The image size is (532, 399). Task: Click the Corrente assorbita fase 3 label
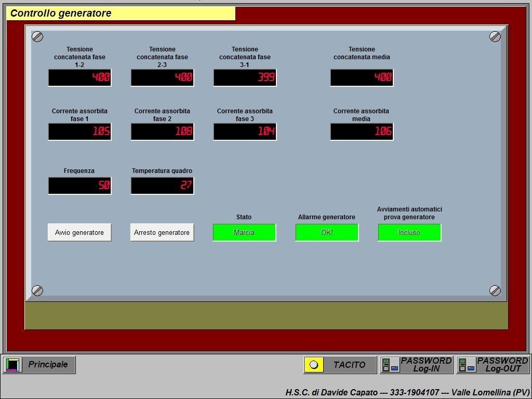(x=245, y=115)
